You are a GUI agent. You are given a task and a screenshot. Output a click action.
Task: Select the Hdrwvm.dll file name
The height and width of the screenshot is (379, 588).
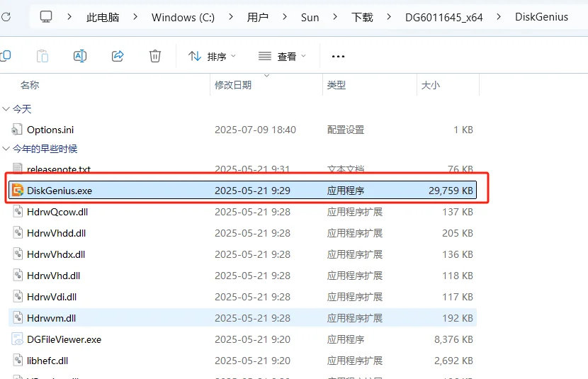[x=51, y=318]
